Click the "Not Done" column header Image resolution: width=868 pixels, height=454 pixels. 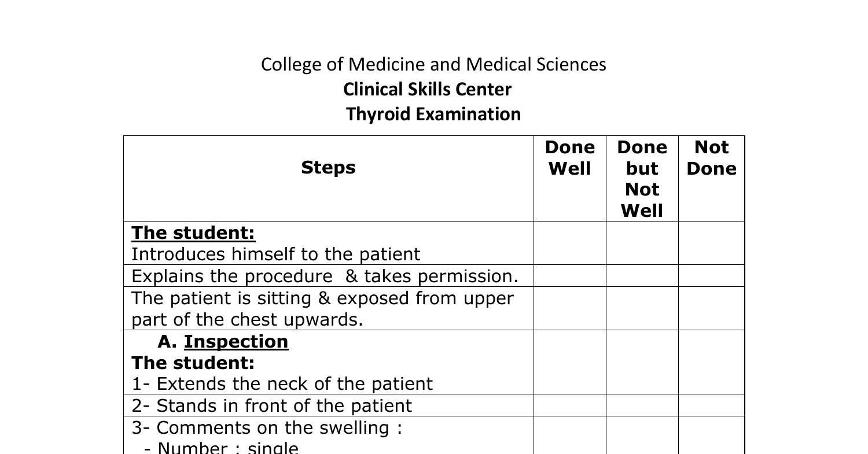click(x=711, y=158)
